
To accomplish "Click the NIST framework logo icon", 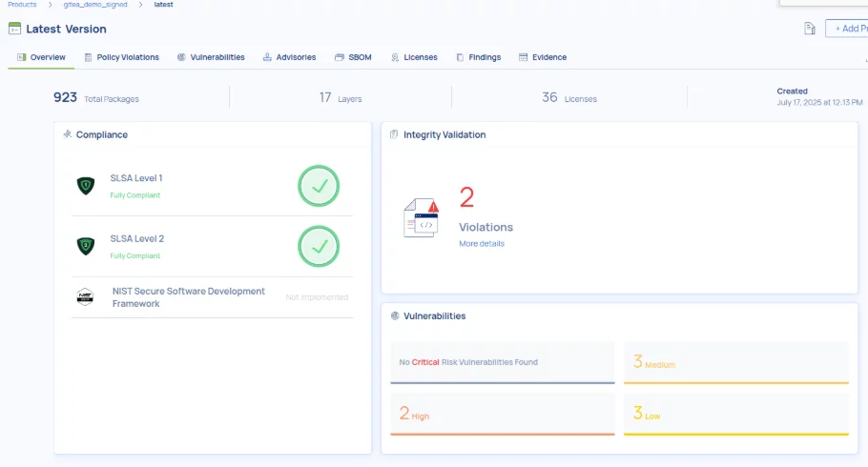I will click(x=85, y=297).
